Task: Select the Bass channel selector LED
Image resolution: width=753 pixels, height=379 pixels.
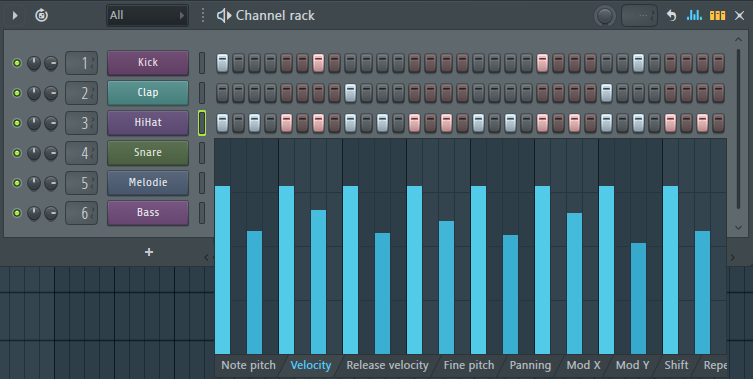Action: tap(202, 213)
